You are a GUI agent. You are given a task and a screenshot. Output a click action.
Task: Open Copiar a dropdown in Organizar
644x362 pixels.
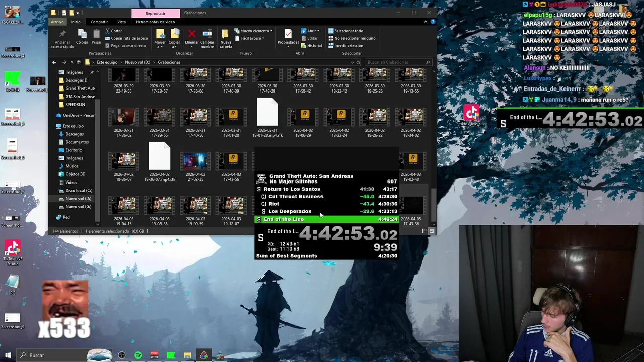[174, 45]
